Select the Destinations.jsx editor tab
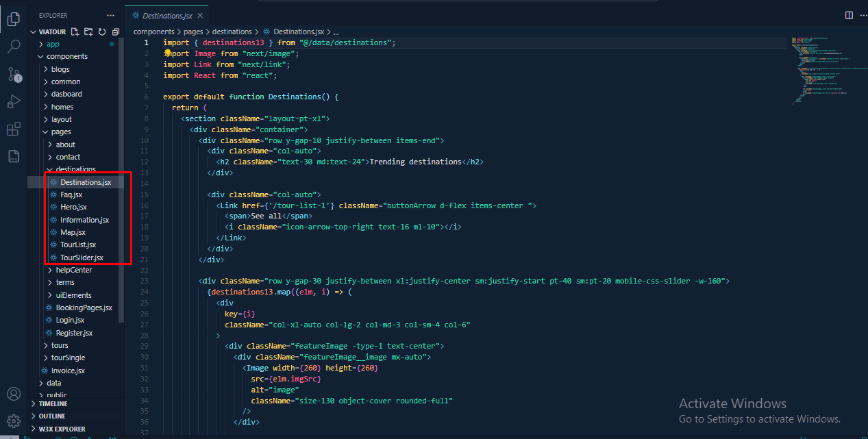This screenshot has width=868, height=439. pos(166,15)
